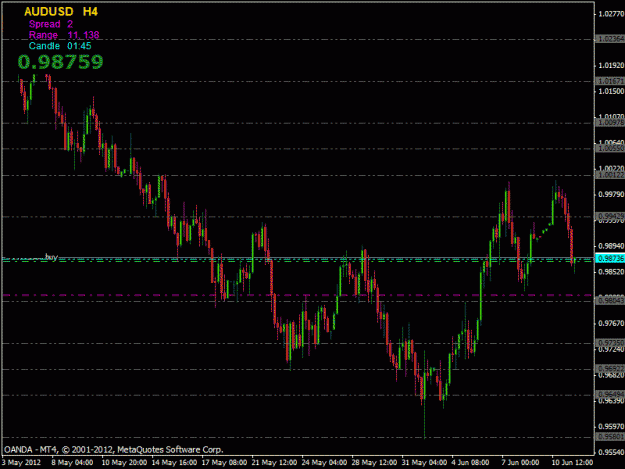Click the gray 1.00550 level price tag

point(610,149)
